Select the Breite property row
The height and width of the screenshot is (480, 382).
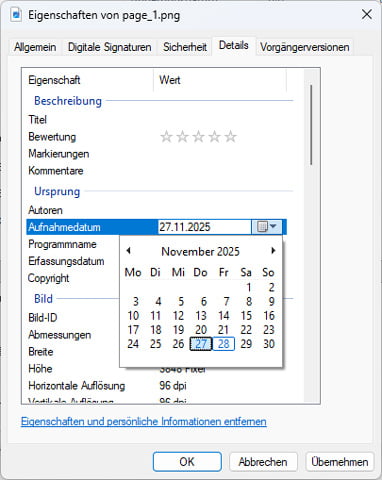pyautogui.click(x=41, y=352)
